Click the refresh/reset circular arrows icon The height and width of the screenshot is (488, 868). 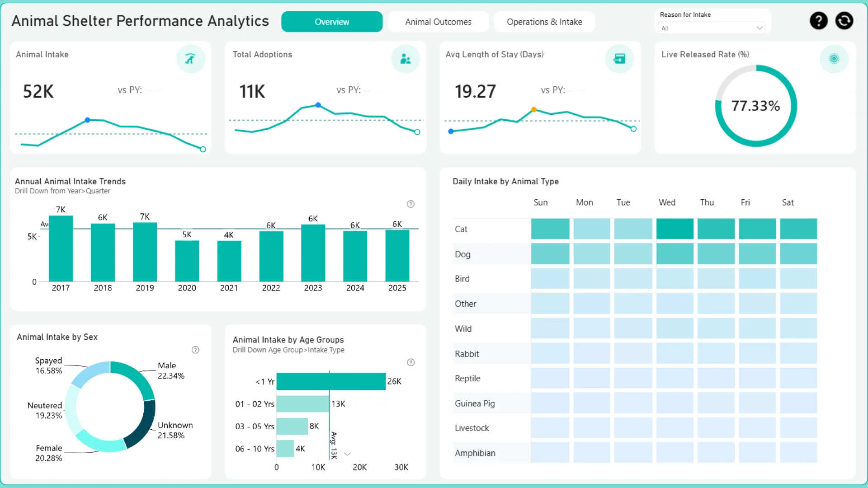click(x=844, y=21)
